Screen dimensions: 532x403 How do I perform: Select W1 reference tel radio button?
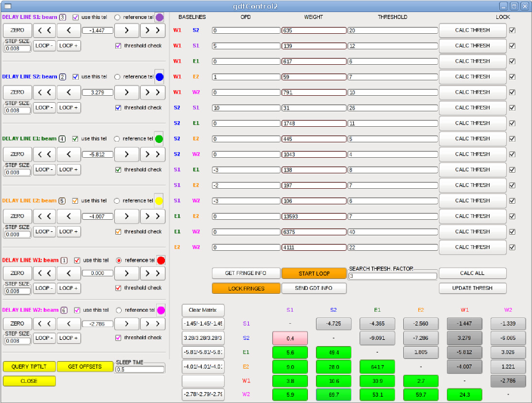(x=119, y=260)
